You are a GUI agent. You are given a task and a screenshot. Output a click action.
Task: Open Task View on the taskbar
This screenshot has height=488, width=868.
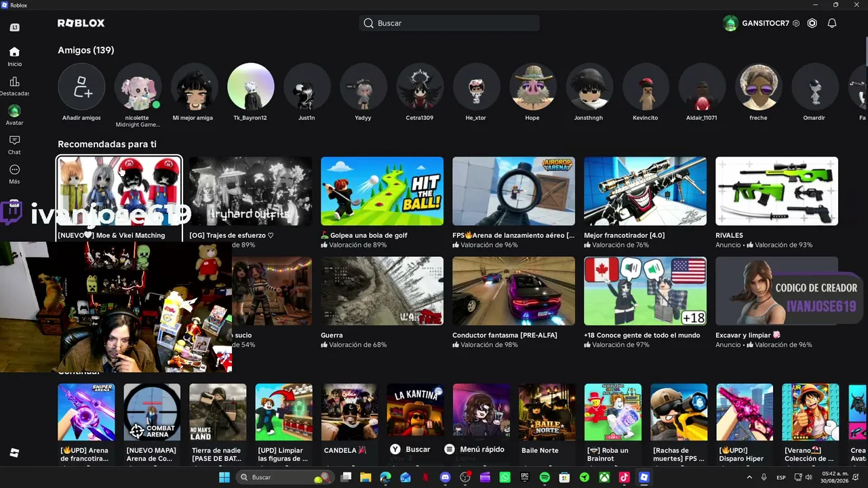coord(346,477)
